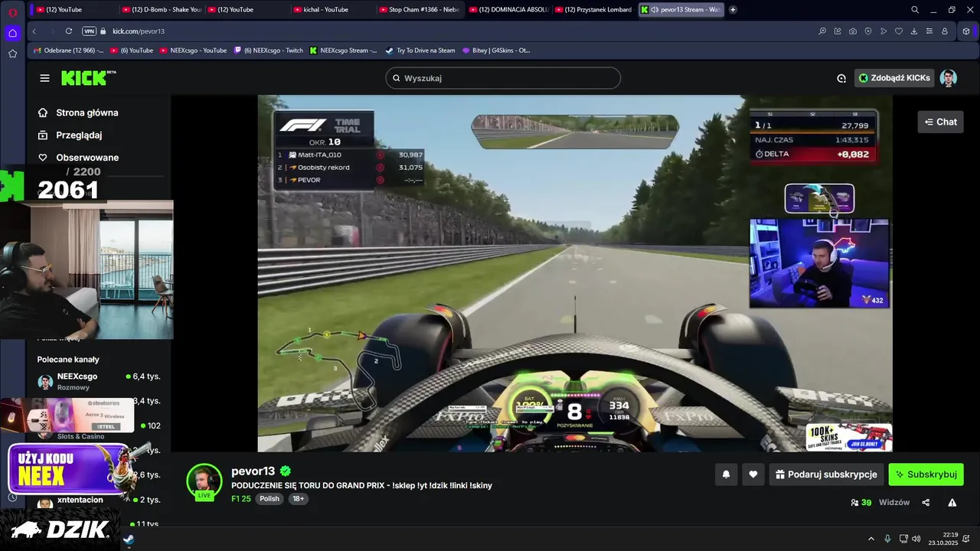Image resolution: width=980 pixels, height=551 pixels.
Task: Open the extensions cube icon
Action: [966, 31]
